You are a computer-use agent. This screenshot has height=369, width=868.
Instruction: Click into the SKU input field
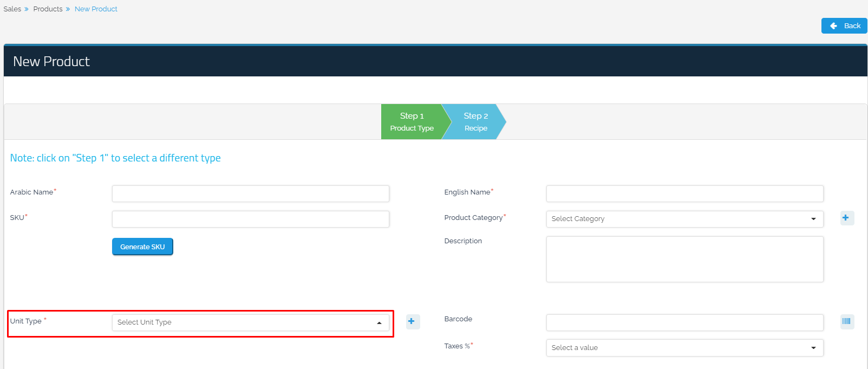pyautogui.click(x=250, y=219)
